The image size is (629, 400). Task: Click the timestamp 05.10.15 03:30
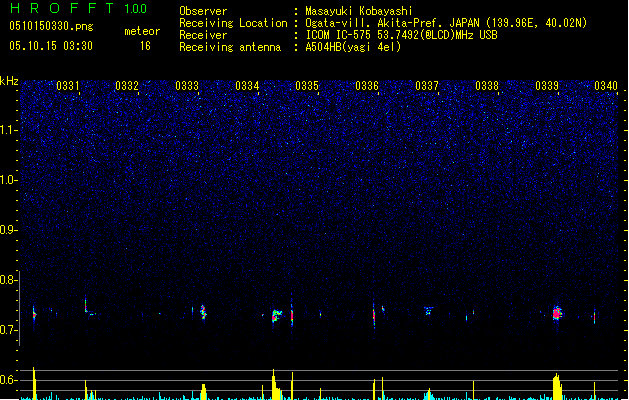coord(51,45)
